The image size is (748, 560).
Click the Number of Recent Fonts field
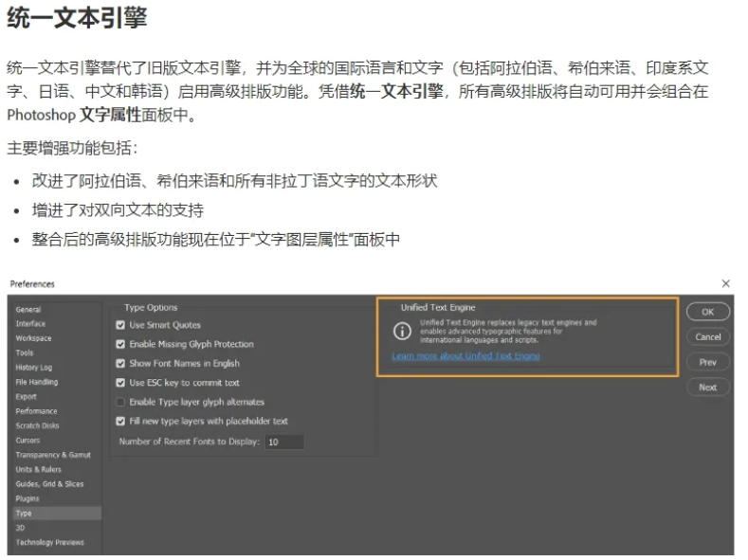tap(284, 442)
